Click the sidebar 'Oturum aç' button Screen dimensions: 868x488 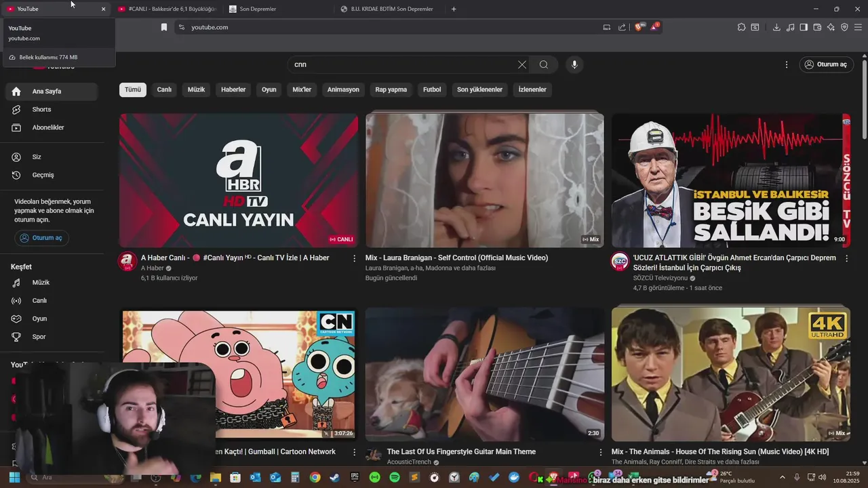pyautogui.click(x=42, y=238)
